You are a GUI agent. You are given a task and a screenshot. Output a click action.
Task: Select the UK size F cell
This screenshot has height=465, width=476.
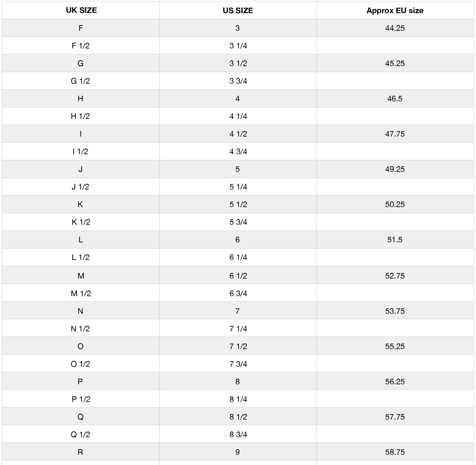click(81, 28)
